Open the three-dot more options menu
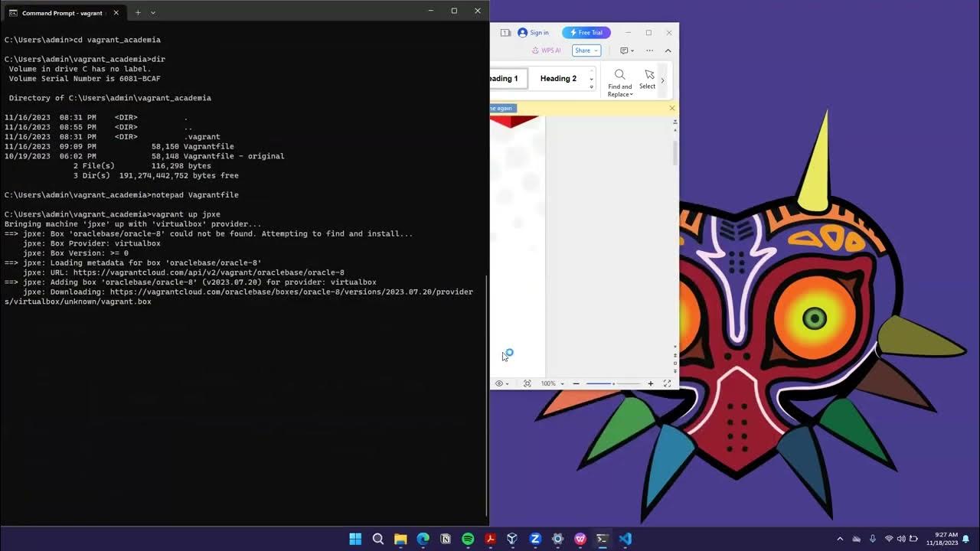Screen dimensions: 980x551 (649, 51)
